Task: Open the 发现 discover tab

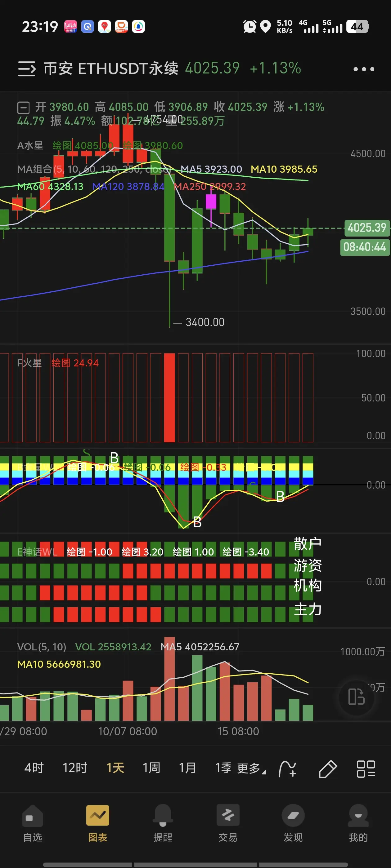Action: (293, 824)
